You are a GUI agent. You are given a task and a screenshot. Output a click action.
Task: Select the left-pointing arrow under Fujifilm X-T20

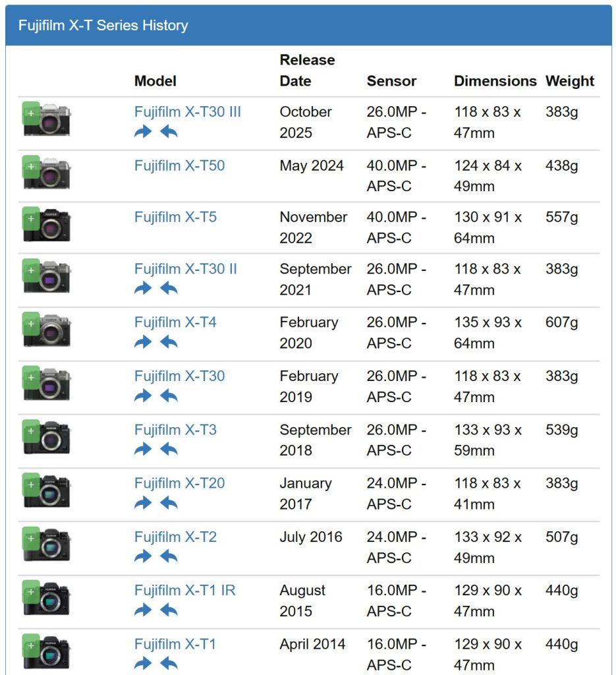coord(169,503)
